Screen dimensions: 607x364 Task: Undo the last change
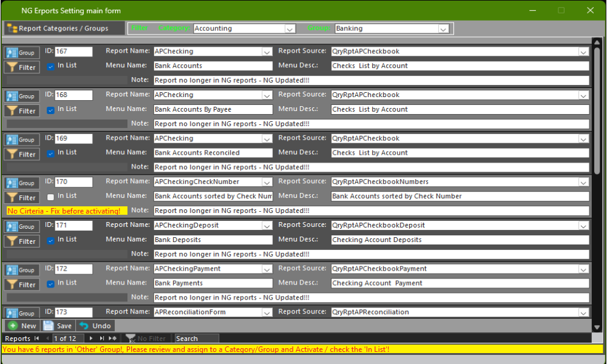click(x=95, y=326)
